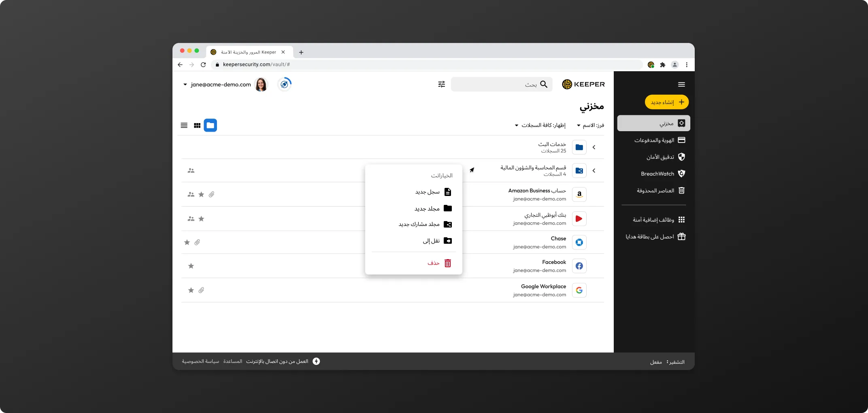868x413 pixels.
Task: Open browser extensions puzzle icon
Action: point(663,64)
